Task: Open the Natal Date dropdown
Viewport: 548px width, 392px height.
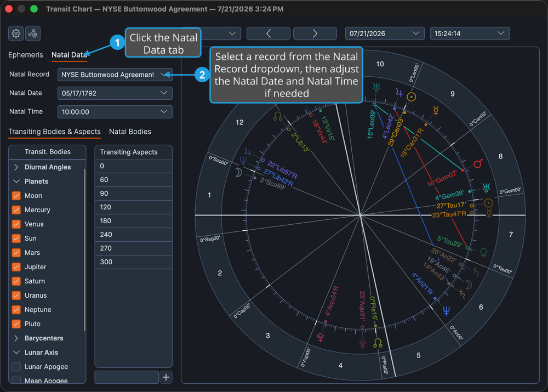Action: (115, 93)
